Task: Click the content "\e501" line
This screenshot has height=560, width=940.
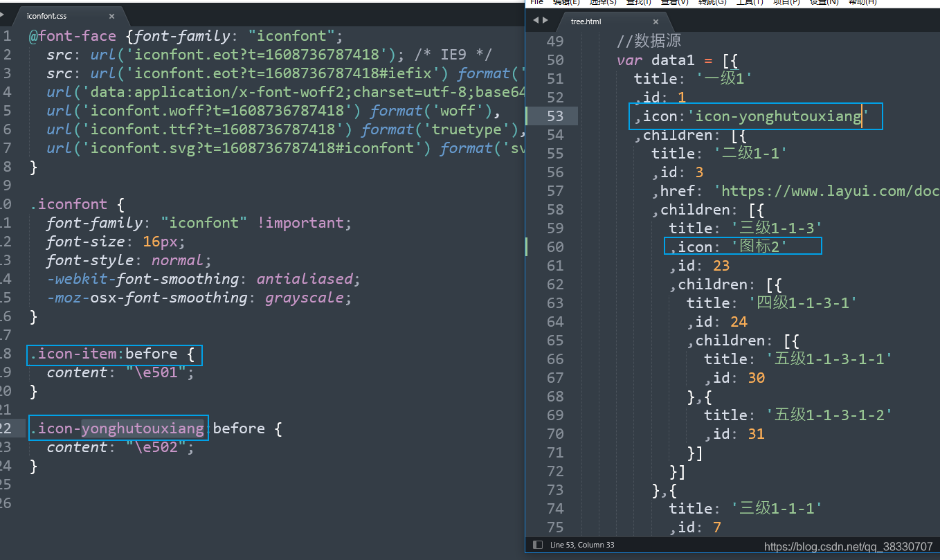Action: tap(120, 373)
